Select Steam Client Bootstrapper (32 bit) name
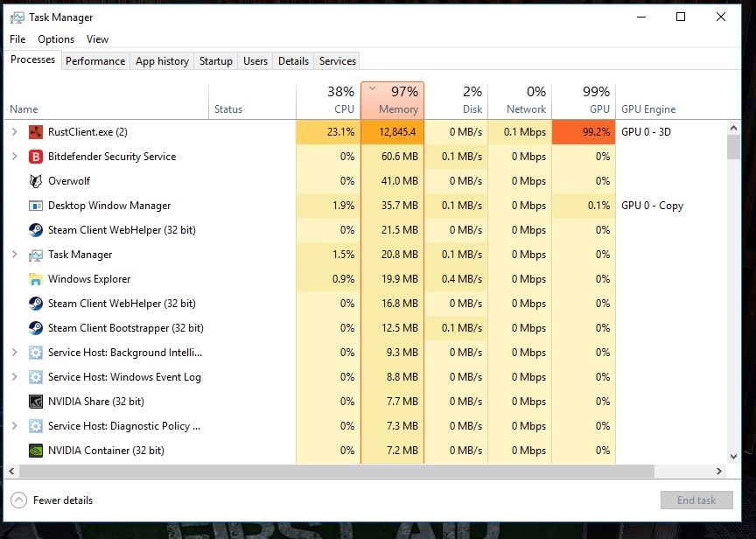This screenshot has width=756, height=539. coord(126,328)
